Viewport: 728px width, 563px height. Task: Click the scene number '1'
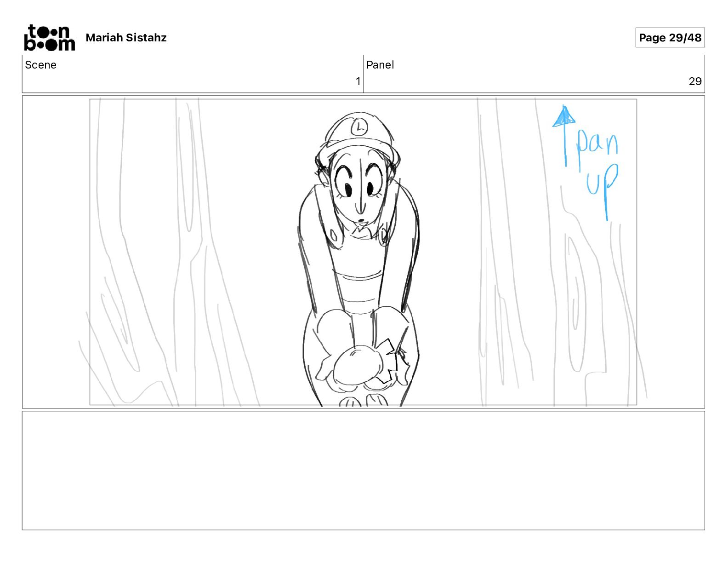(x=358, y=81)
